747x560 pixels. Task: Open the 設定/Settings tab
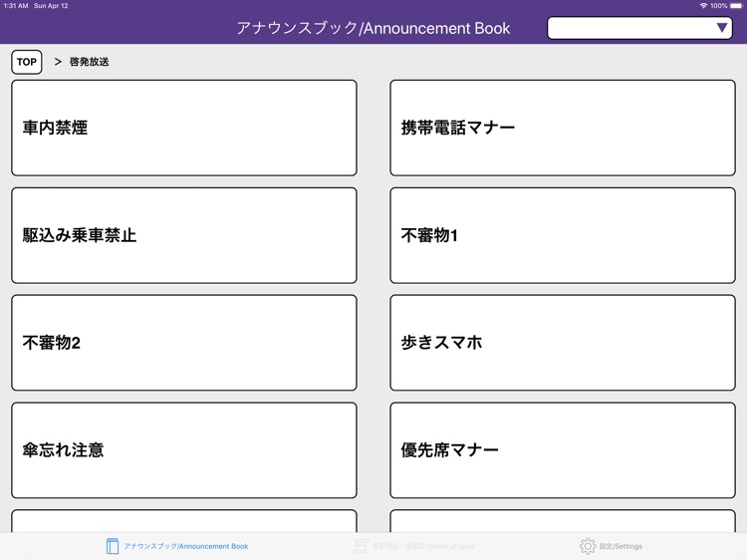[x=611, y=546]
